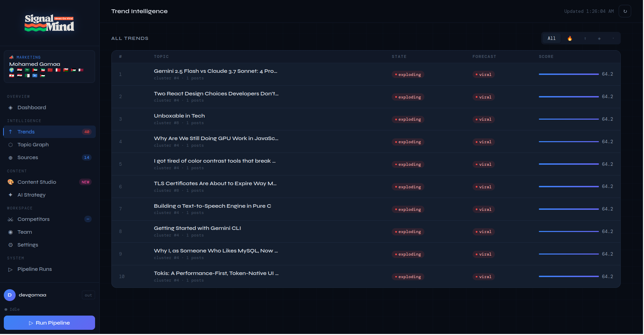Image resolution: width=644 pixels, height=335 pixels.
Task: Click the Content Studio palette icon
Action: (10, 182)
